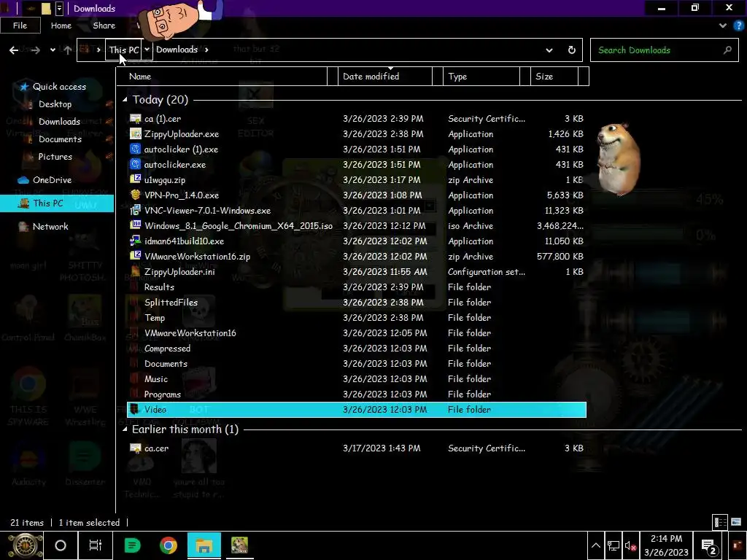Select the VMwareWorkstation16 folder row
747x560 pixels.
(x=356, y=332)
